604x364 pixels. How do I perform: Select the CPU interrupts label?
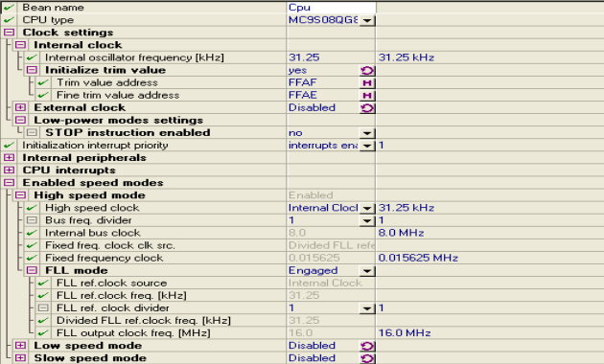tap(69, 171)
